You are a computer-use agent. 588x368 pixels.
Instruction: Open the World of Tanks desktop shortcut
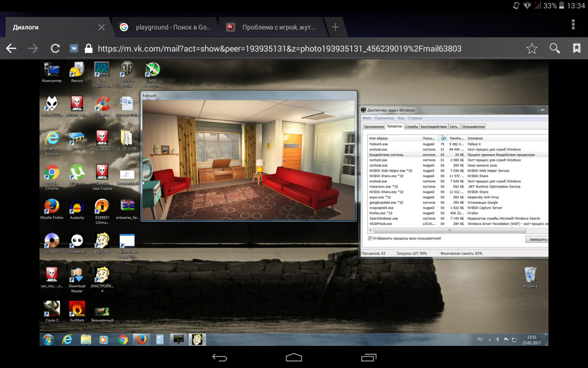[127, 75]
